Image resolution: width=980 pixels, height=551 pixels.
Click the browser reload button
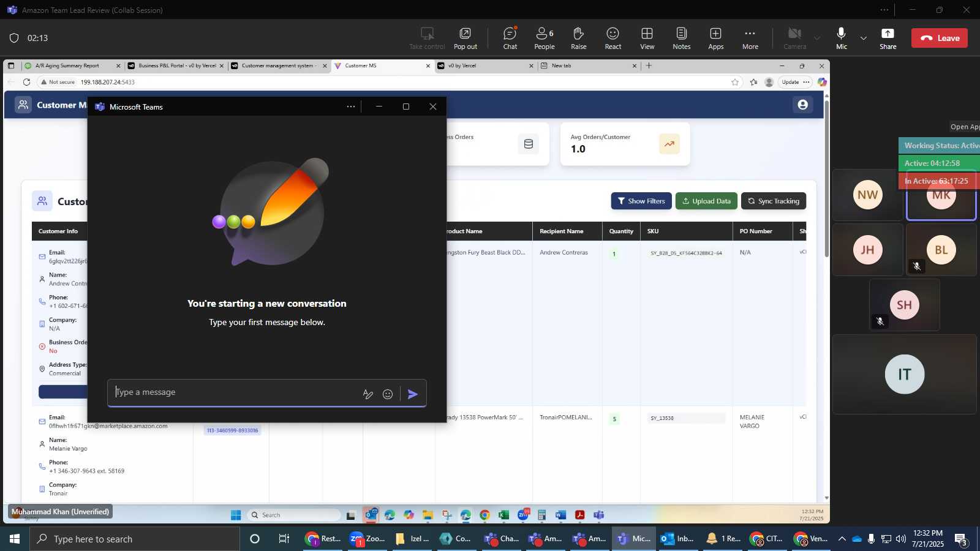click(x=26, y=82)
